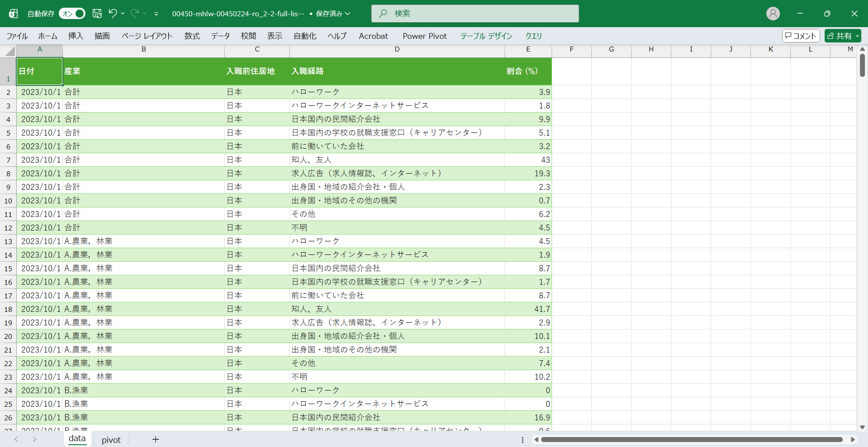Viewport: 868px width, 447px height.
Task: Click in the search box
Action: 475,14
